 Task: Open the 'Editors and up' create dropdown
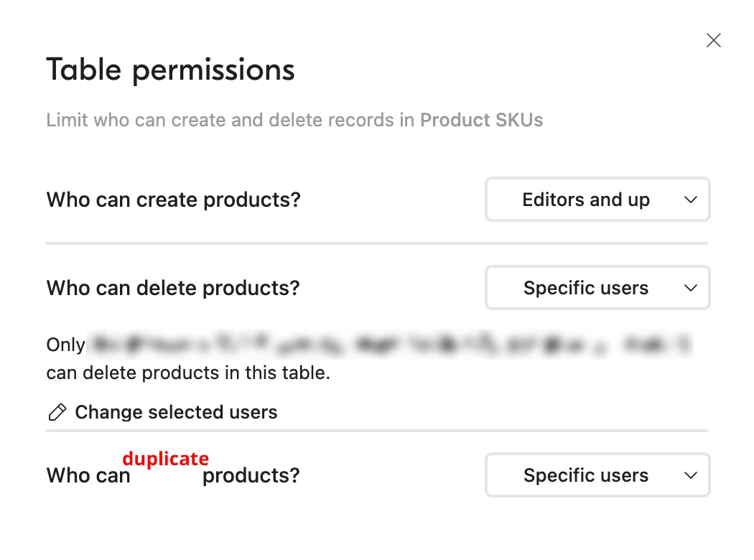point(586,200)
